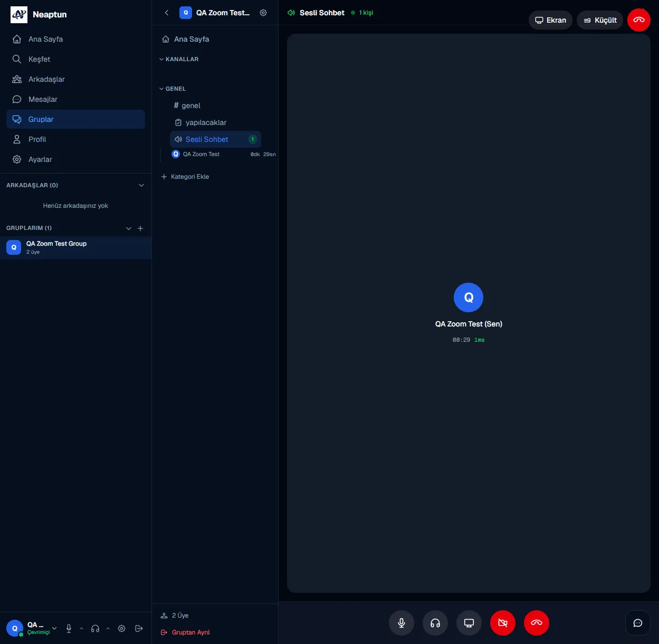
Task: Select QA Zoom Test Group in Gruplarım
Action: click(75, 247)
